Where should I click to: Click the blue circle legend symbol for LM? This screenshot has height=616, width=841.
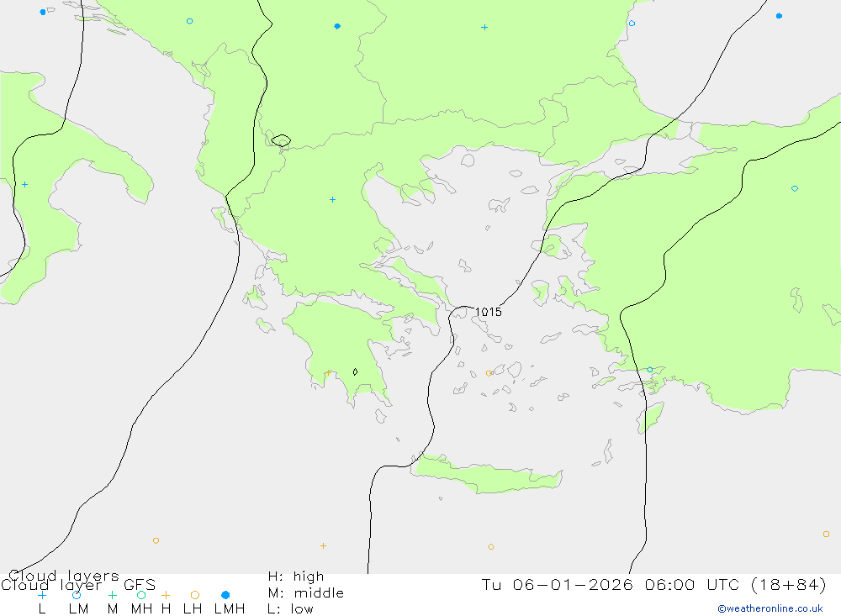point(77,595)
